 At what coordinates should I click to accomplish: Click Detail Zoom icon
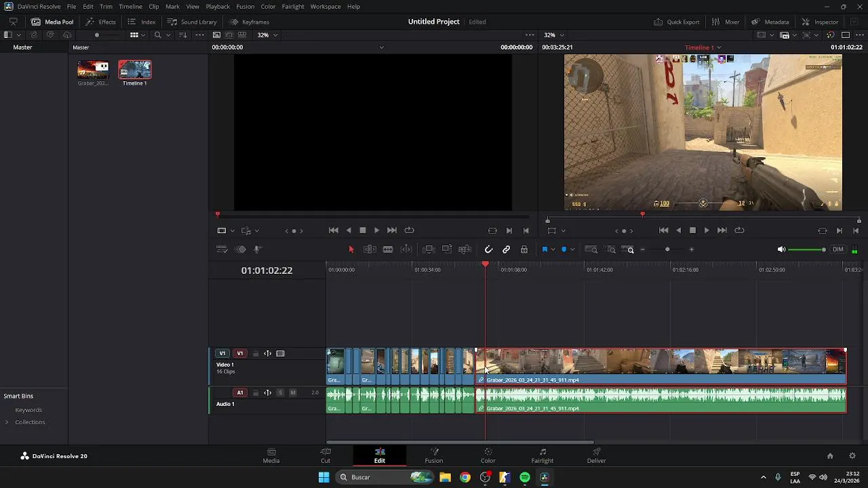pos(611,249)
